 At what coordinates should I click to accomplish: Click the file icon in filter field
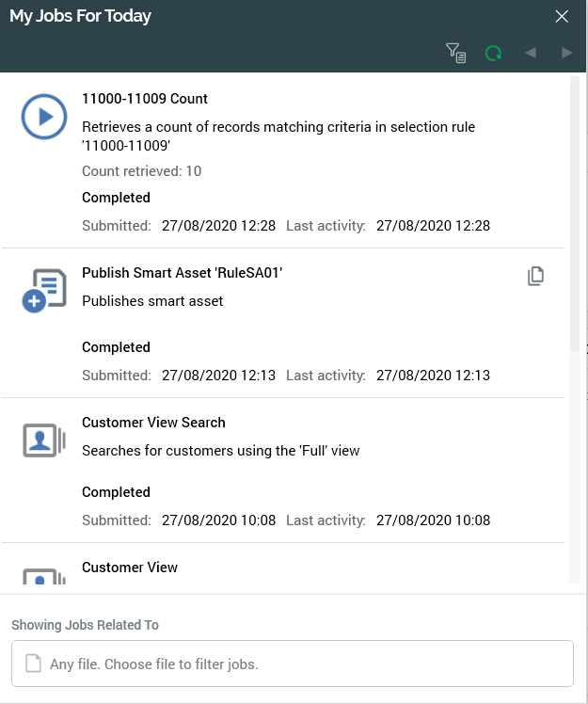coord(33,664)
